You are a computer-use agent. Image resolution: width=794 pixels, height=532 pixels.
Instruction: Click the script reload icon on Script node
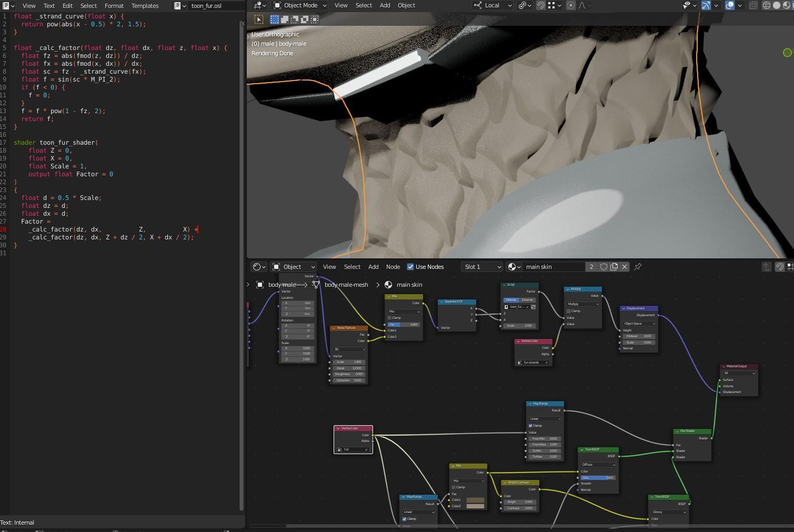click(533, 307)
